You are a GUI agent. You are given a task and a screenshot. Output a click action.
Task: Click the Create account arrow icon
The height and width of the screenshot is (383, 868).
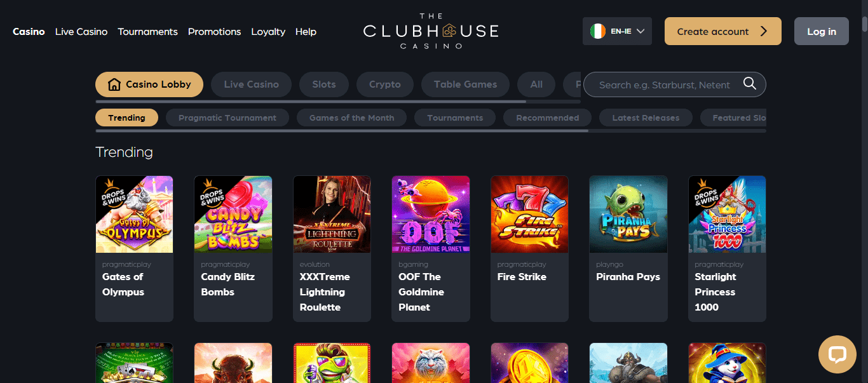tap(764, 31)
